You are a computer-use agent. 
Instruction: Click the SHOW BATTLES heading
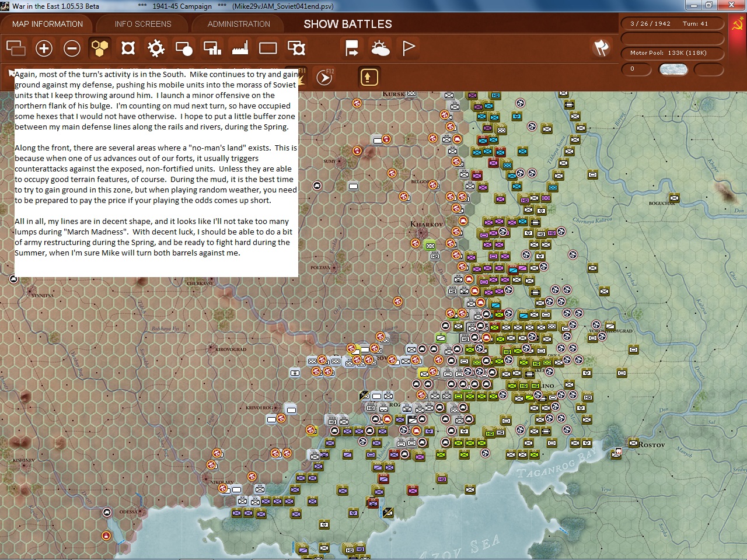coord(348,24)
